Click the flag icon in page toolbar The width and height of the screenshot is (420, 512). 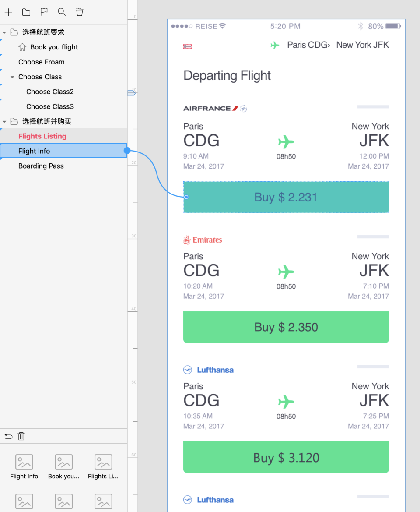coord(44,12)
